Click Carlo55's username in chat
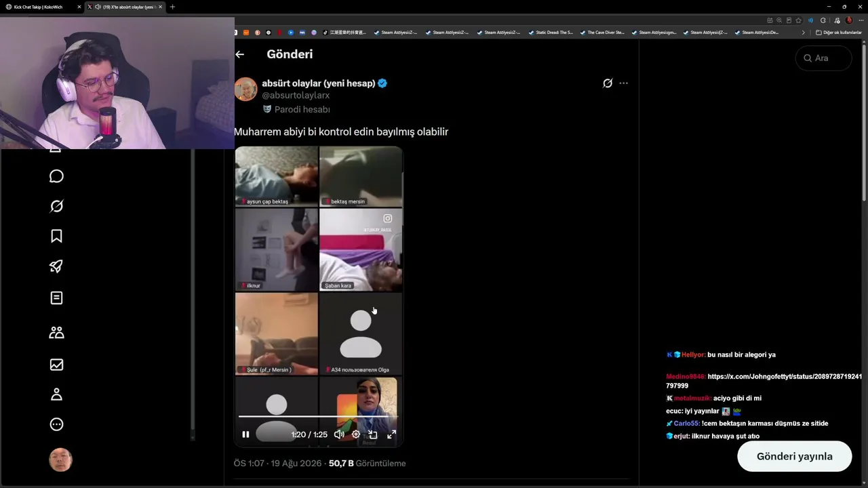Viewport: 868px width, 488px height. click(686, 424)
